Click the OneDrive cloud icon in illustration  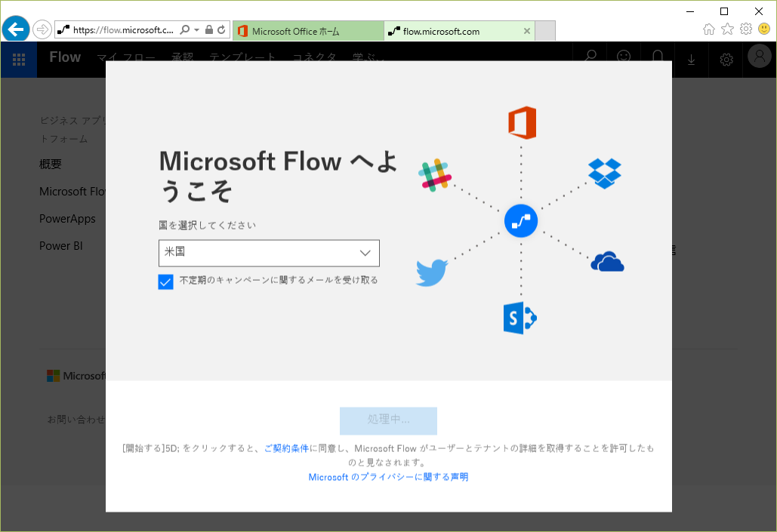click(607, 262)
